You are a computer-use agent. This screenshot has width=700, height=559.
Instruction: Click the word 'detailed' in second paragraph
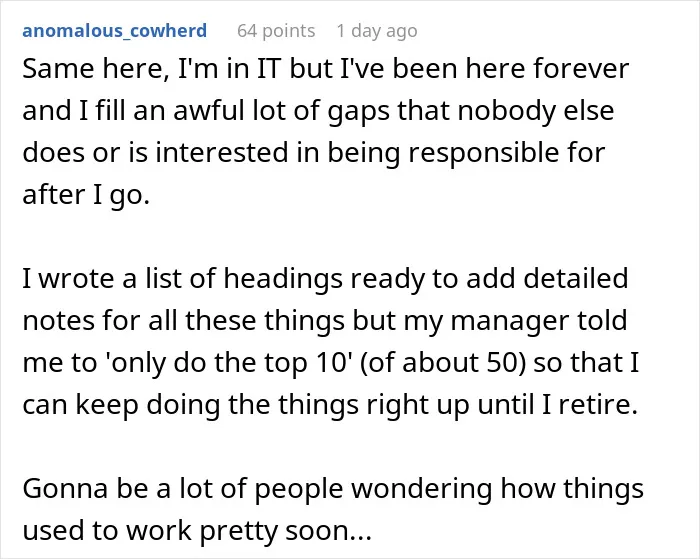[575, 279]
